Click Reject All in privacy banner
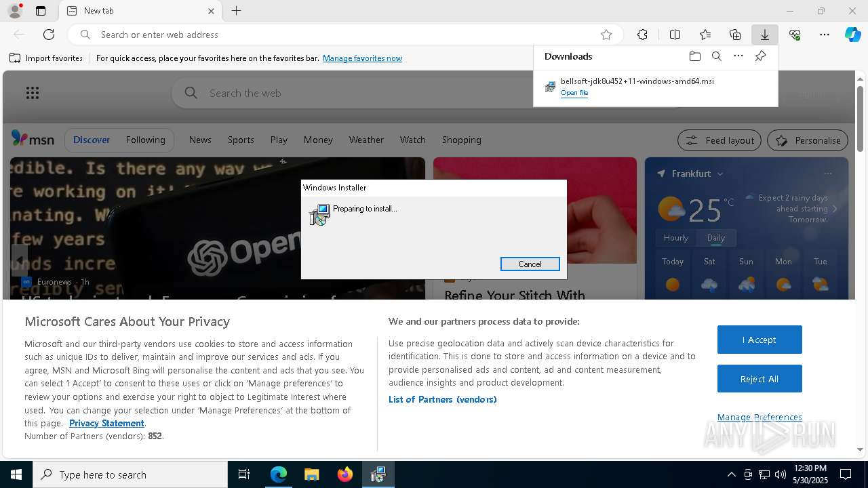Screen dimensions: 868x488 click(x=759, y=379)
